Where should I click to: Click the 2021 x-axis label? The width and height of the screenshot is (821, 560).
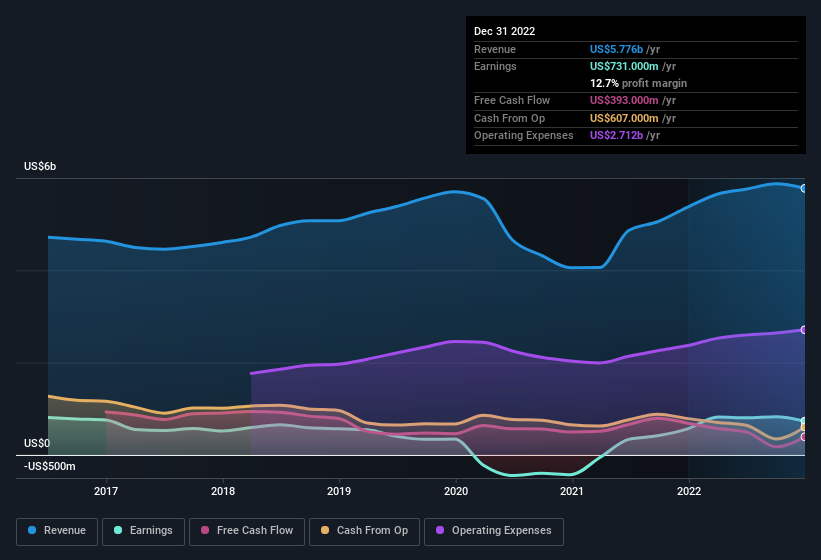click(x=572, y=491)
